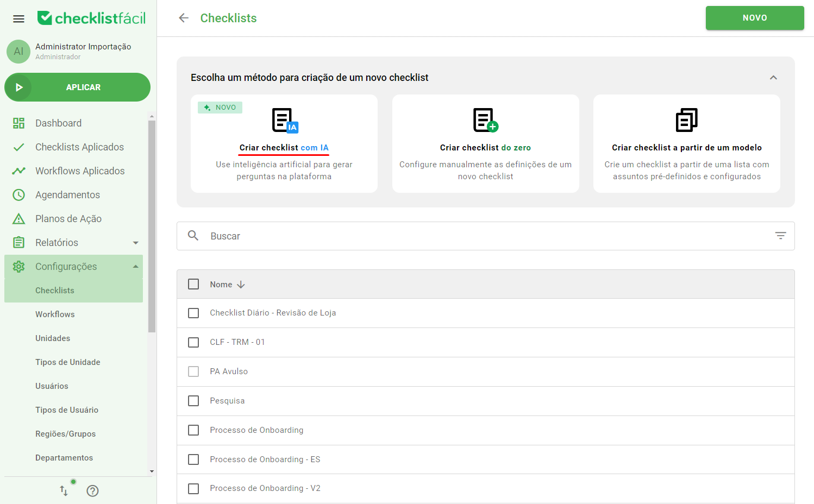
Task: Select the Workflows Aplicados chart icon
Action: pos(18,171)
